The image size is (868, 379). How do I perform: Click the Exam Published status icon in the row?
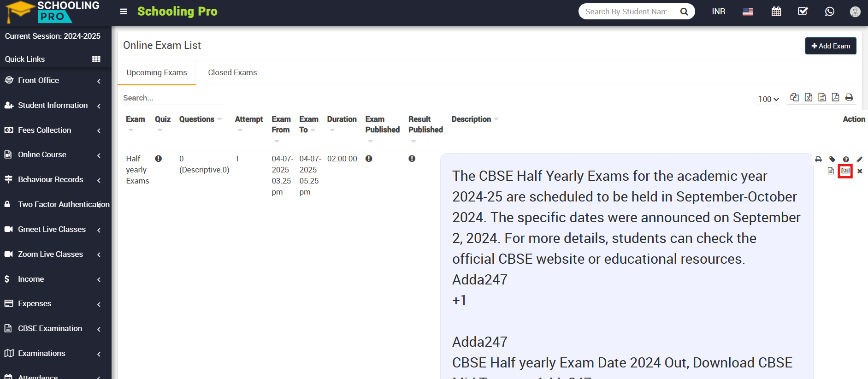pos(369,159)
